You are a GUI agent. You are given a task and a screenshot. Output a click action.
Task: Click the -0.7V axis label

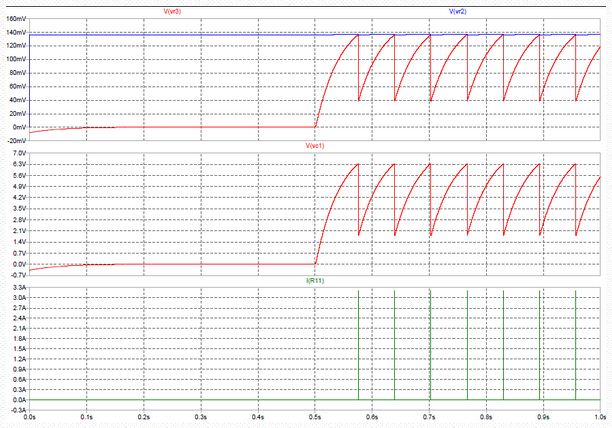pyautogui.click(x=16, y=276)
